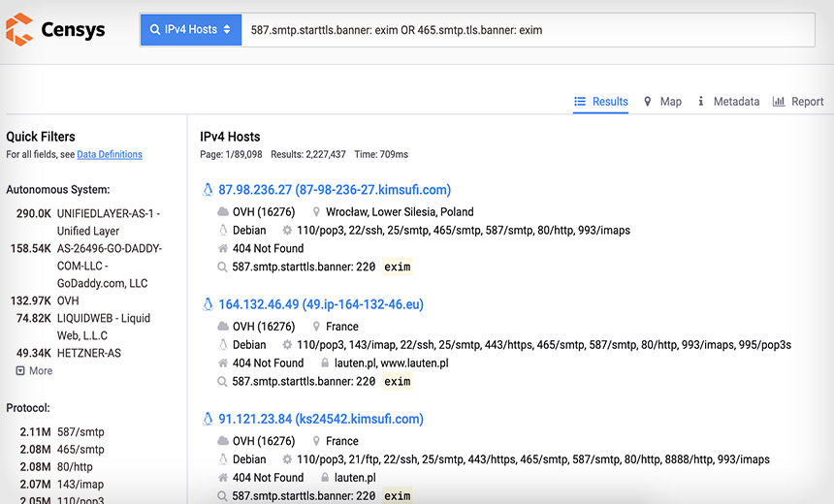Image resolution: width=834 pixels, height=504 pixels.
Task: Switch to the Results tab
Action: pyautogui.click(x=601, y=102)
